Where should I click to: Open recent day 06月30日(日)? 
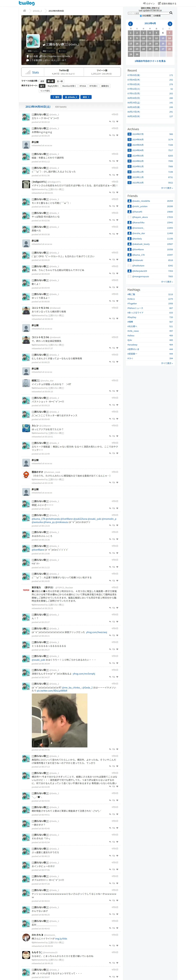[134, 98]
